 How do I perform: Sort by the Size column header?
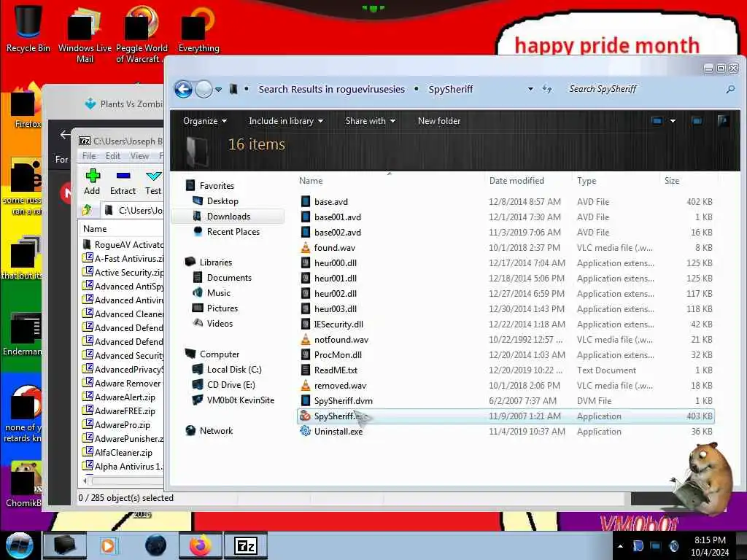click(x=672, y=181)
